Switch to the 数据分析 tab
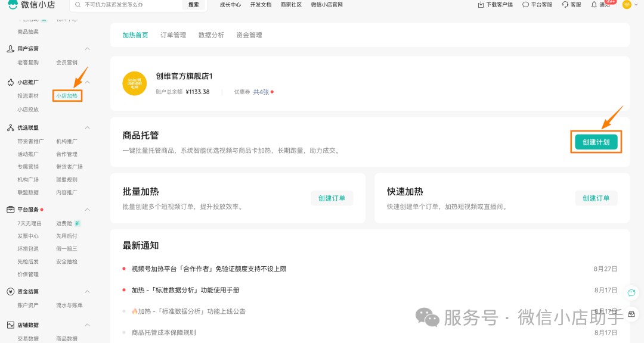Viewport: 644px width, 343px height. [211, 35]
